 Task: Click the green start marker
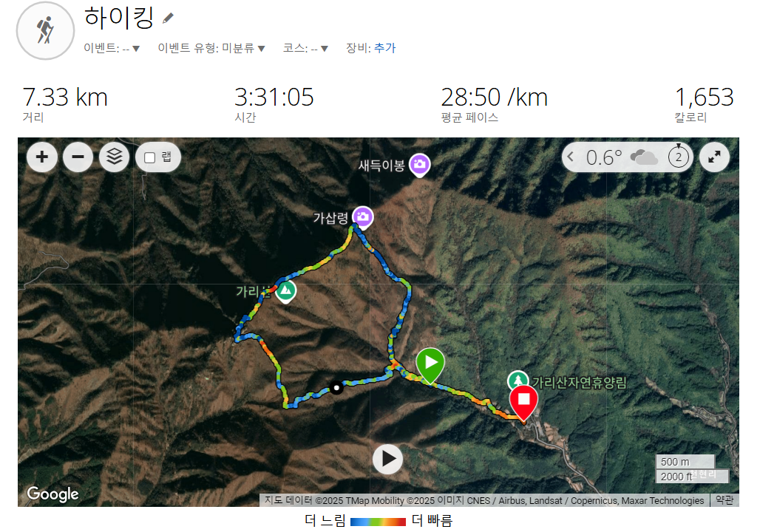[x=430, y=365]
